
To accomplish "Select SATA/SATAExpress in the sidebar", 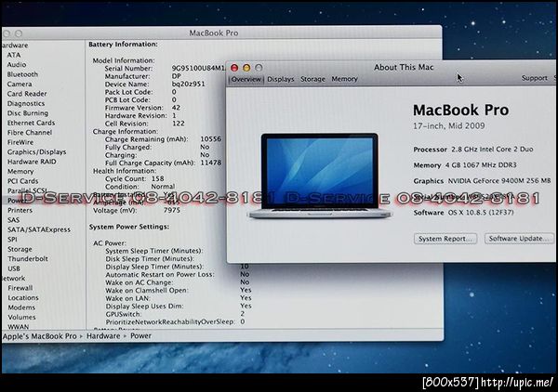I will coord(39,230).
